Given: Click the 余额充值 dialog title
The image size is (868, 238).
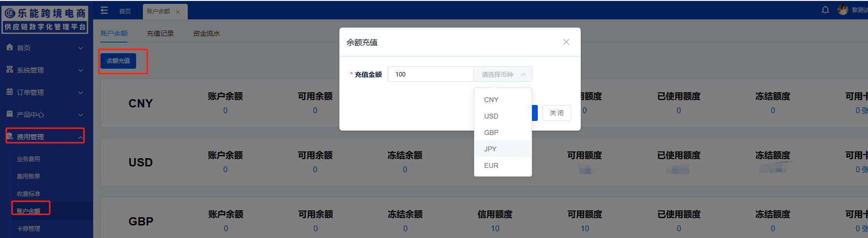Looking at the screenshot, I should pos(362,43).
